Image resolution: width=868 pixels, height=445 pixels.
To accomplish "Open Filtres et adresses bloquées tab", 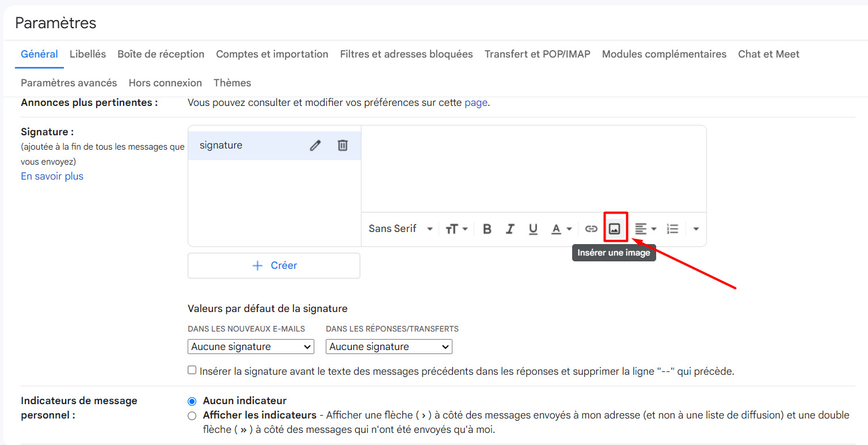I will 406,54.
